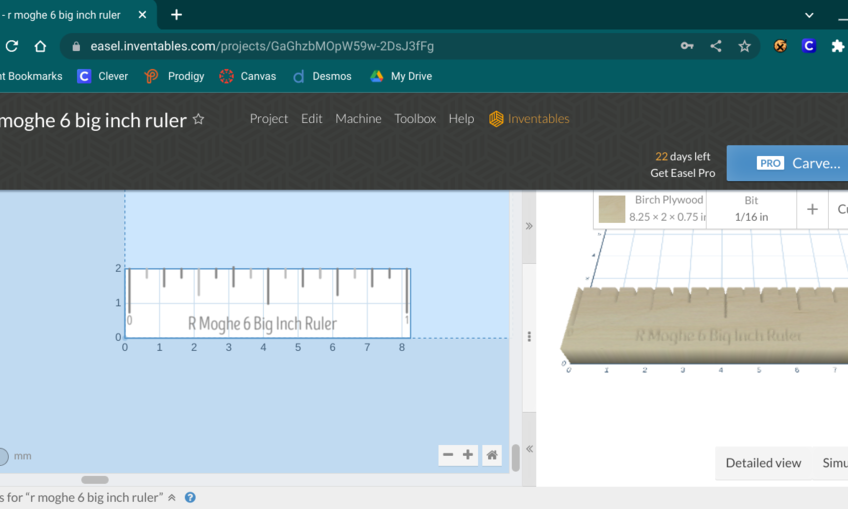Click the Carve button
Image resolution: width=848 pixels, height=509 pixels.
(789, 163)
